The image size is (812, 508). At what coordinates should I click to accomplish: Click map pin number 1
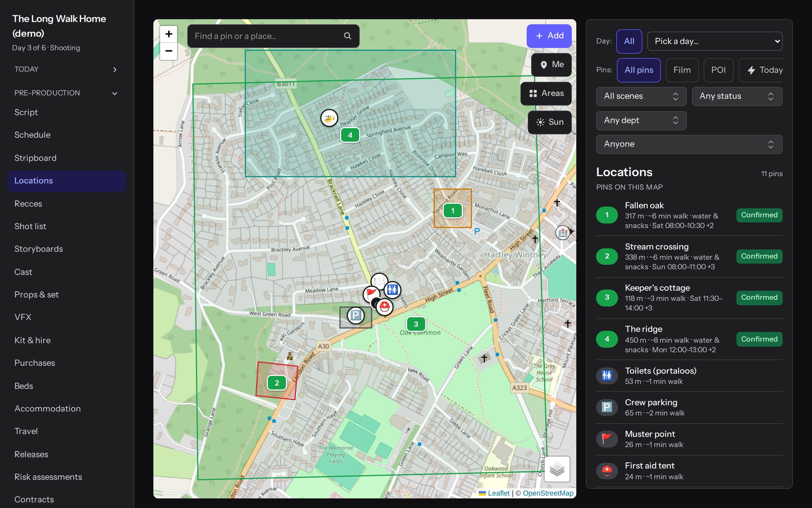(453, 211)
